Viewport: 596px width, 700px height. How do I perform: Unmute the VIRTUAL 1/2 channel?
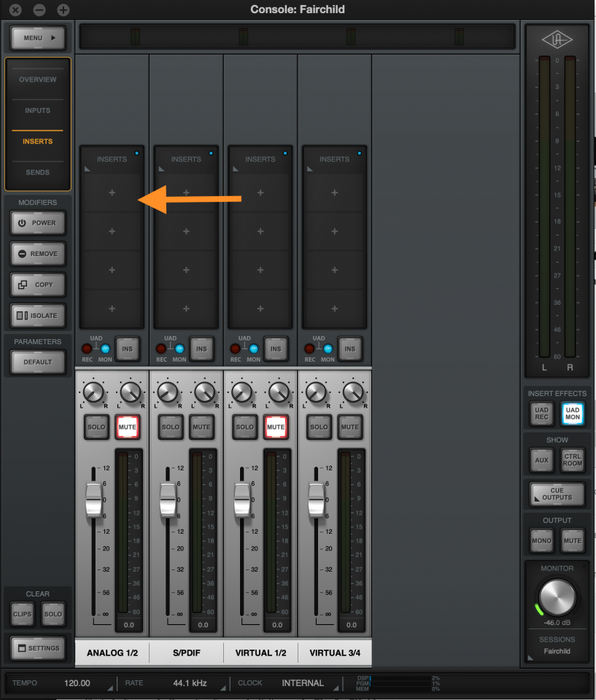[276, 427]
